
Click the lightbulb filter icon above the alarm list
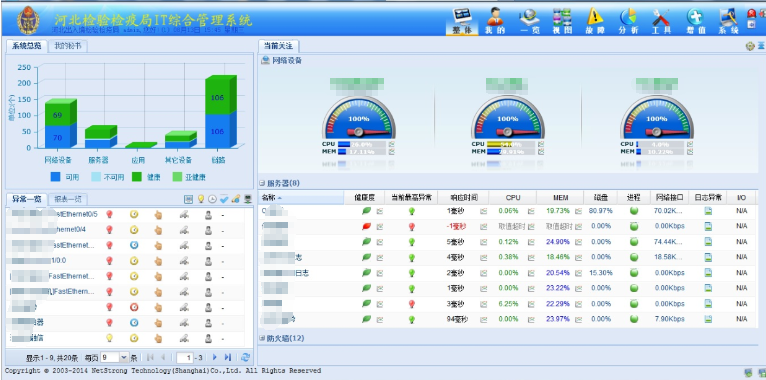[x=200, y=199]
